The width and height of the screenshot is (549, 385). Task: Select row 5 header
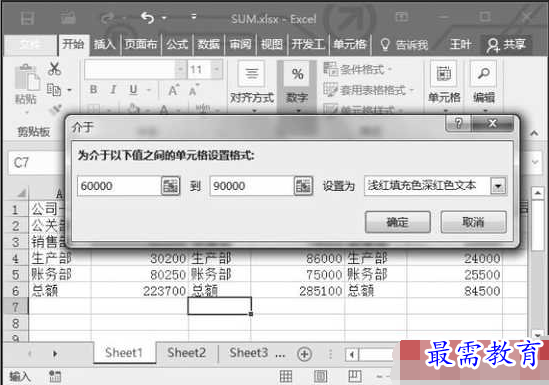(x=15, y=274)
